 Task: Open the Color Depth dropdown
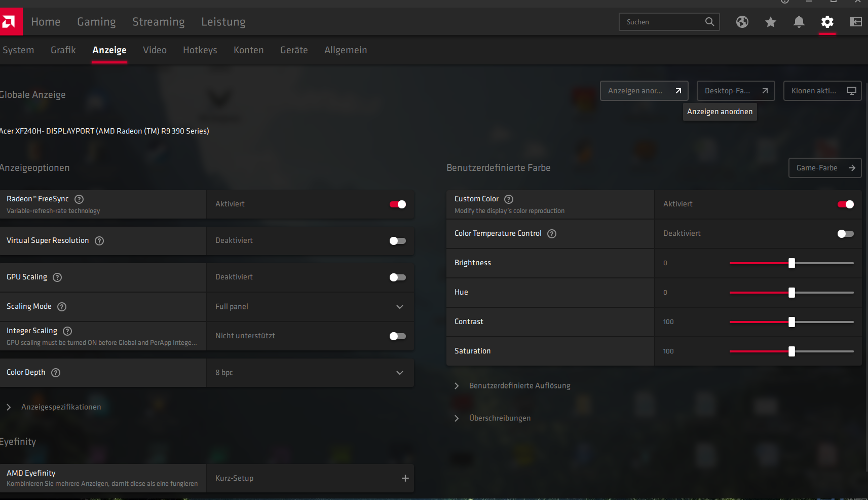pos(310,373)
